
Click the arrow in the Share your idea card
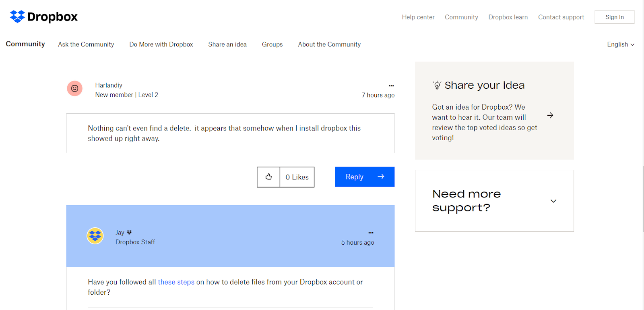tap(550, 115)
